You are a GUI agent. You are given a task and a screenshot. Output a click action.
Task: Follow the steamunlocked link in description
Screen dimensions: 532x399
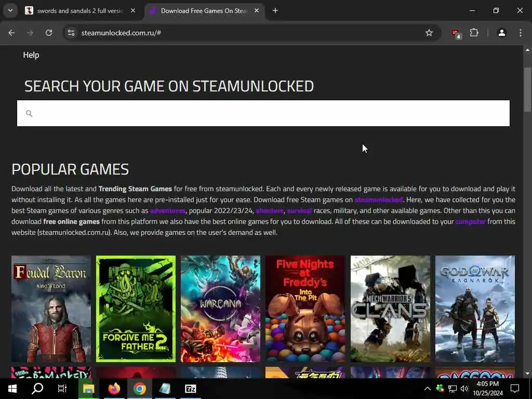click(x=379, y=200)
